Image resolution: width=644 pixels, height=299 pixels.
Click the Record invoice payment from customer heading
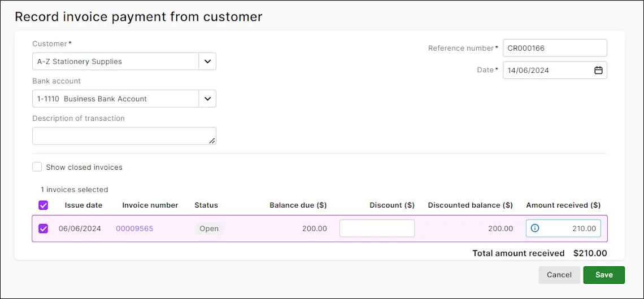coord(138,17)
